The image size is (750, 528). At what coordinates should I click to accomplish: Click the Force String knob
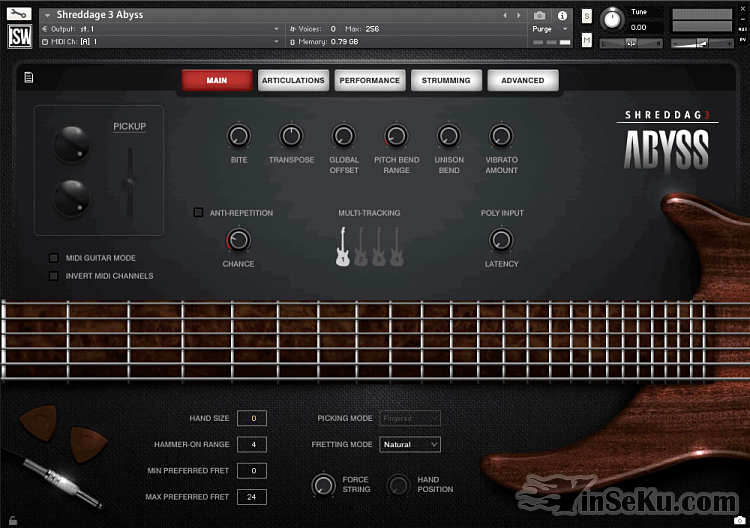tap(323, 485)
